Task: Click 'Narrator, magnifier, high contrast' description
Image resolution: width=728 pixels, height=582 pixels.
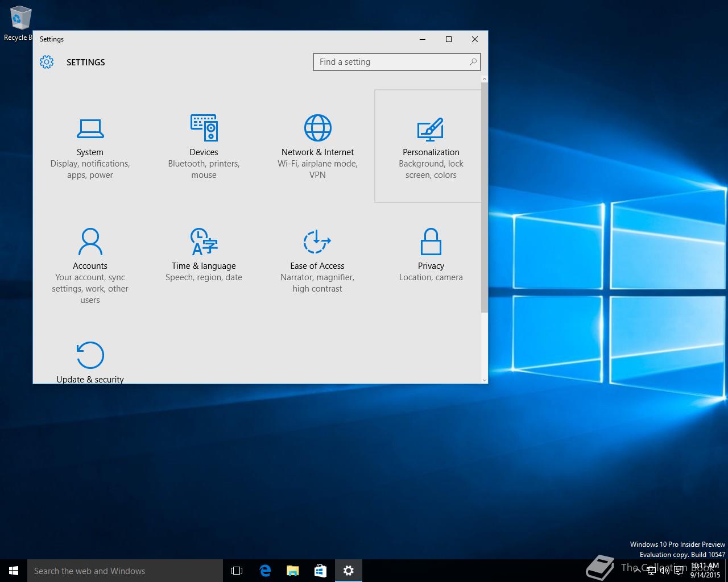Action: point(317,283)
